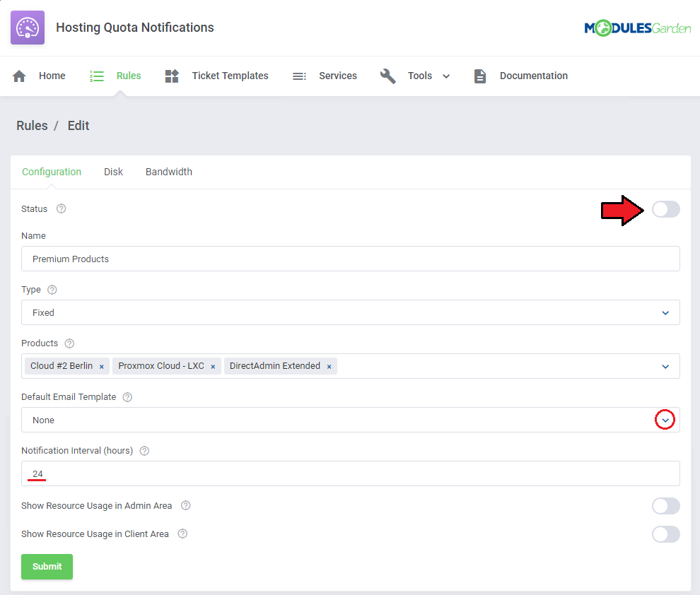Click the Home house icon

19,76
